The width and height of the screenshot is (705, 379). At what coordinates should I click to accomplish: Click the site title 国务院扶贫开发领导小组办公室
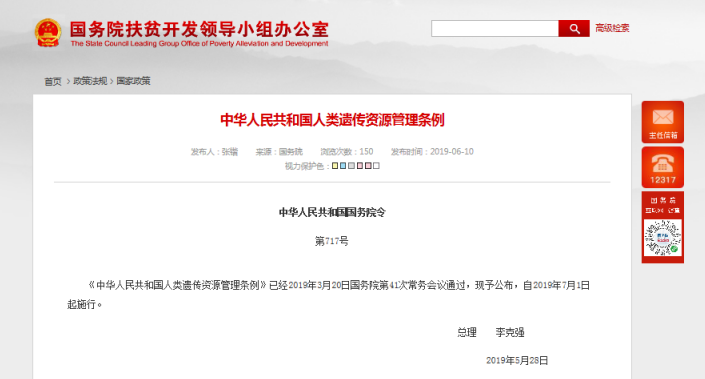point(199,30)
